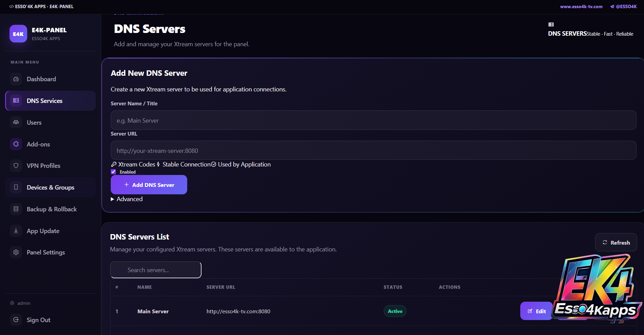Open Backup & Rollback menu item

(x=51, y=209)
